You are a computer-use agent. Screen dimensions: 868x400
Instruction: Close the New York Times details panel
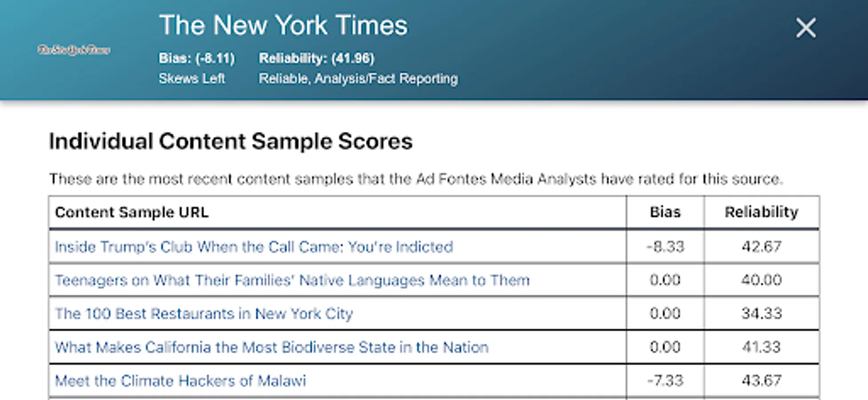point(805,28)
